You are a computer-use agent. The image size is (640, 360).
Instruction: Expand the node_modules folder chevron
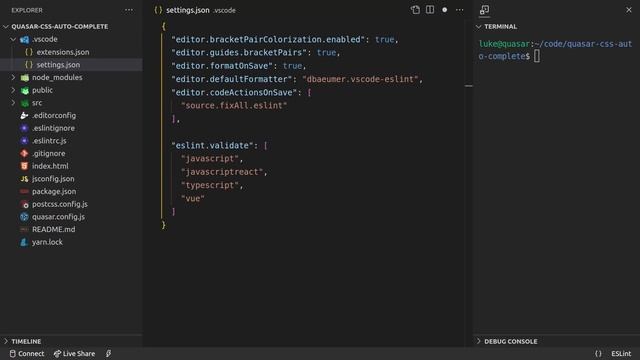[13, 77]
